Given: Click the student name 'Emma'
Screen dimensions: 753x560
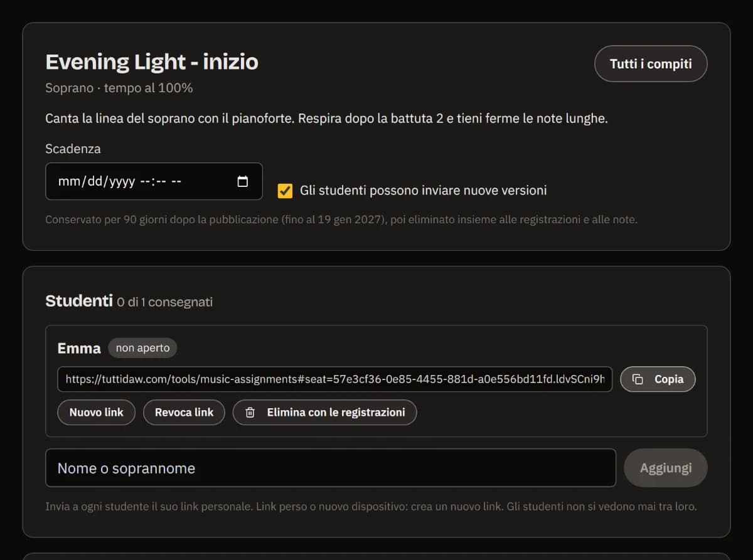Looking at the screenshot, I should click(79, 349).
